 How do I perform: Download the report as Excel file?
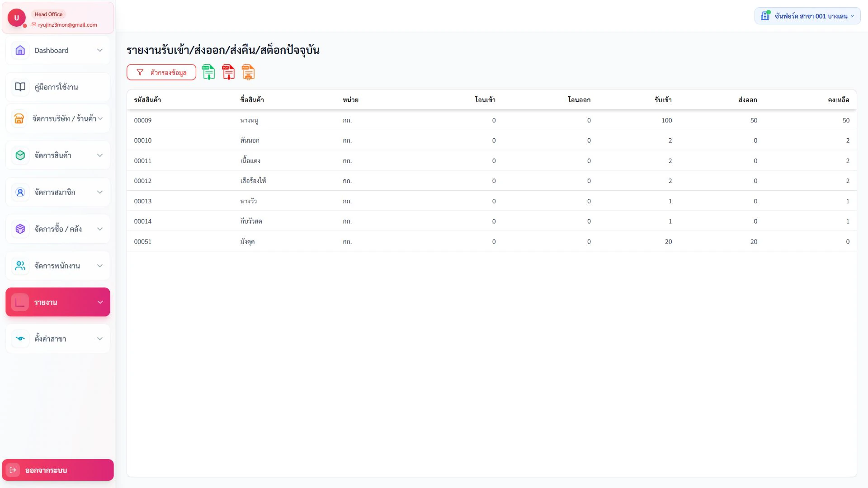208,72
